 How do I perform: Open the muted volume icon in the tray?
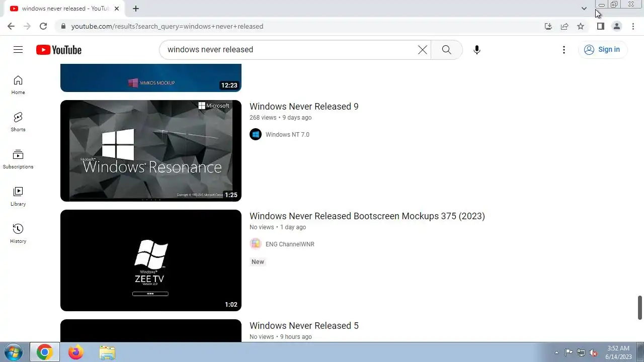tap(594, 352)
